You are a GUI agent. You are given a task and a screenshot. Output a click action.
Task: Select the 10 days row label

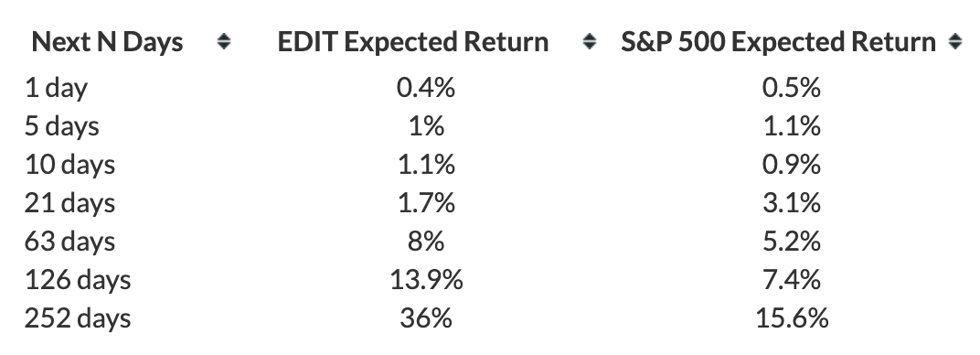[70, 165]
